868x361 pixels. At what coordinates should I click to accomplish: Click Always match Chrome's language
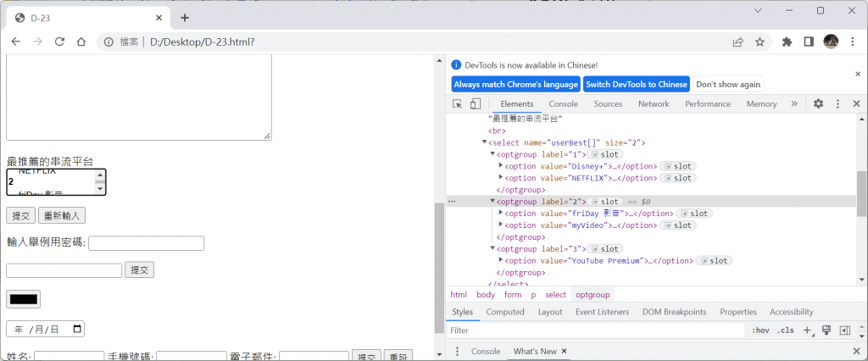515,84
